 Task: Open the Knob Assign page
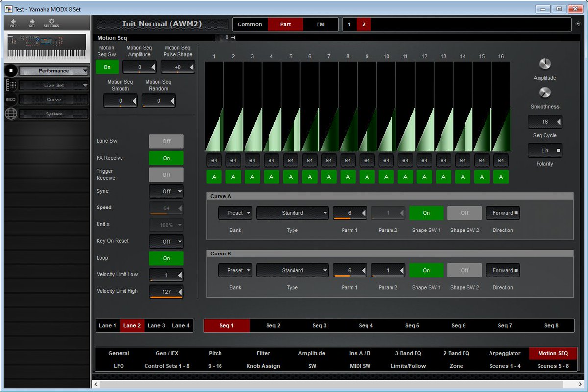(x=263, y=366)
